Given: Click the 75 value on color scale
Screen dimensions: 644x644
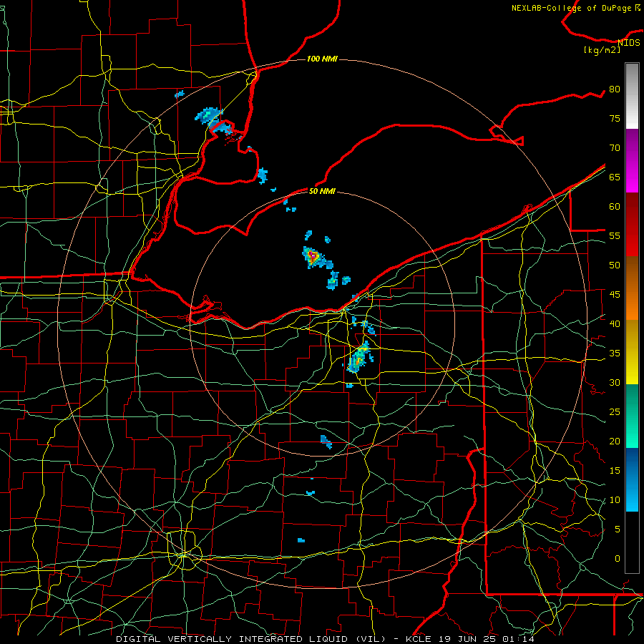Looking at the screenshot, I should (615, 118).
